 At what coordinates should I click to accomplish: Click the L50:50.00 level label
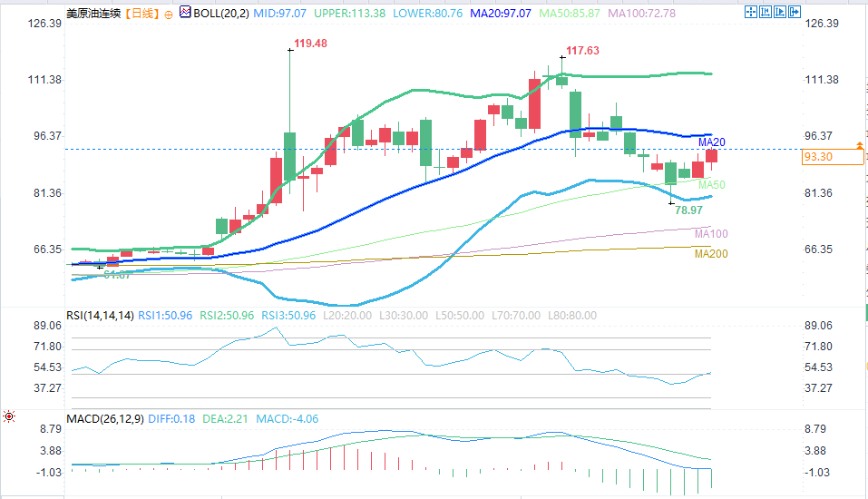click(x=460, y=315)
